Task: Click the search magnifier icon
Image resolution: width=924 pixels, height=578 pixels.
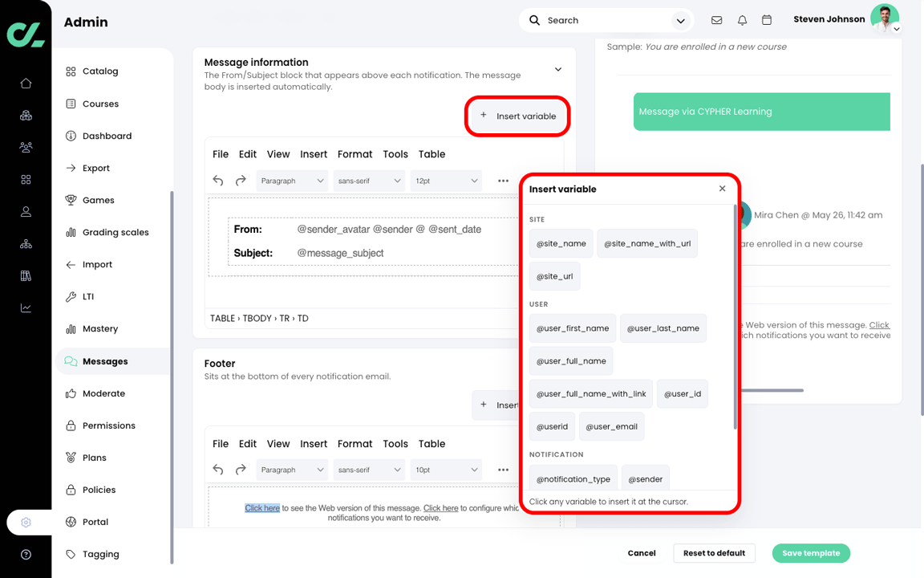Action: [534, 20]
